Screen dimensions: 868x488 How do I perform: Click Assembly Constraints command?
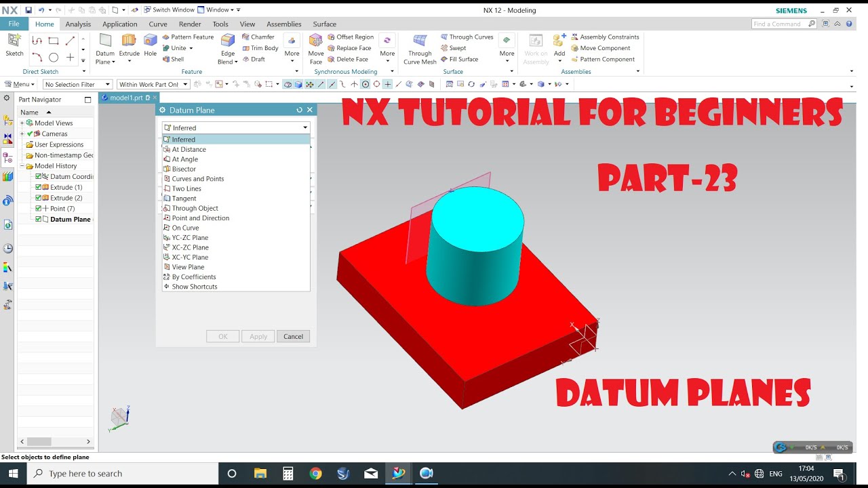pos(605,37)
